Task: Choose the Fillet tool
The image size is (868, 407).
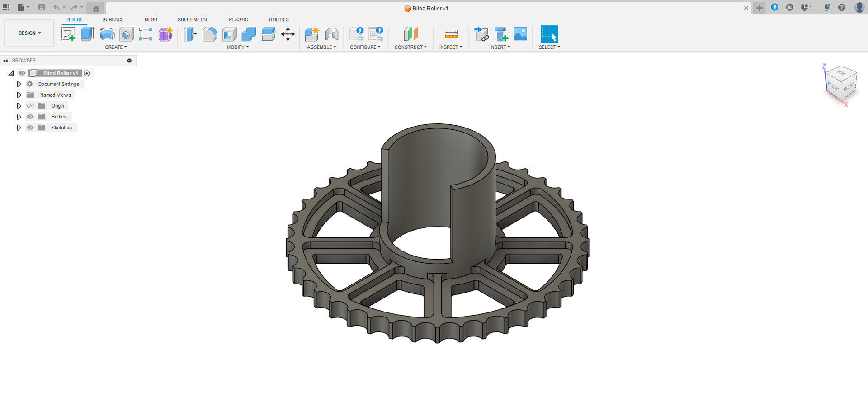Action: point(210,34)
